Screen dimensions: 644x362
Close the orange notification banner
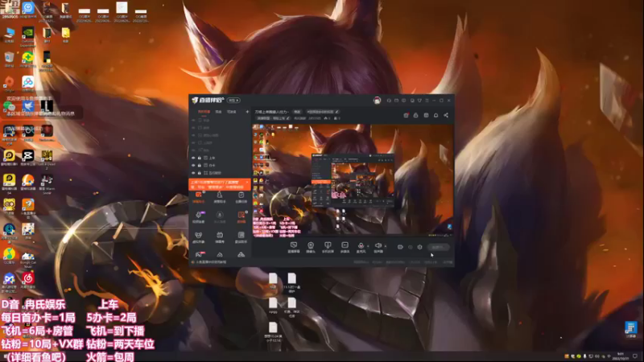click(x=247, y=182)
